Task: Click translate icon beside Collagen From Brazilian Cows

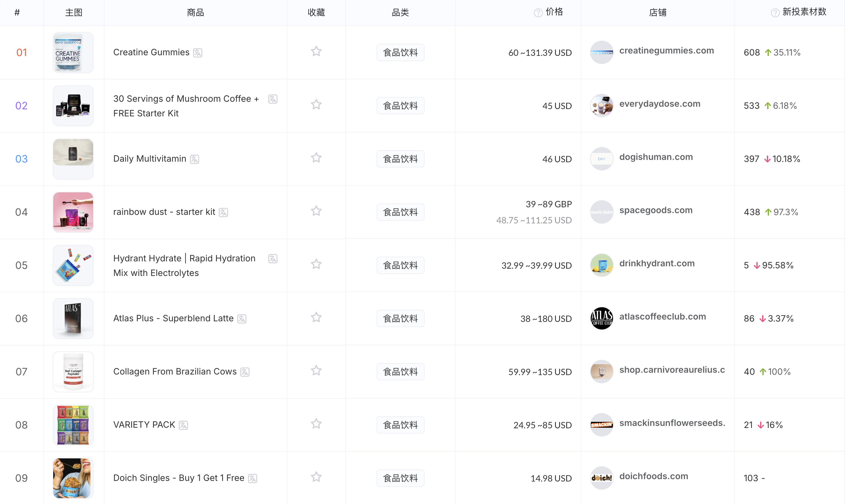Action: tap(245, 372)
